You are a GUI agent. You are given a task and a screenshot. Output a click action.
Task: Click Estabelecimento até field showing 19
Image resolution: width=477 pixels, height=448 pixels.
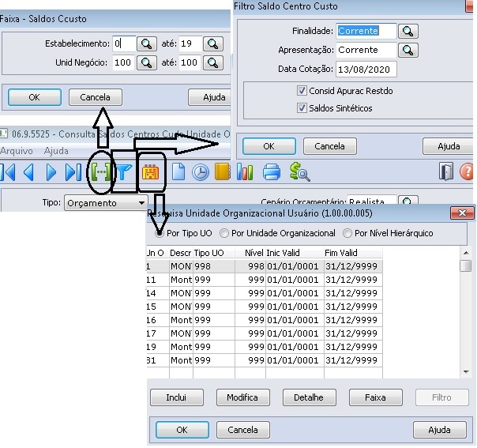[x=190, y=43]
